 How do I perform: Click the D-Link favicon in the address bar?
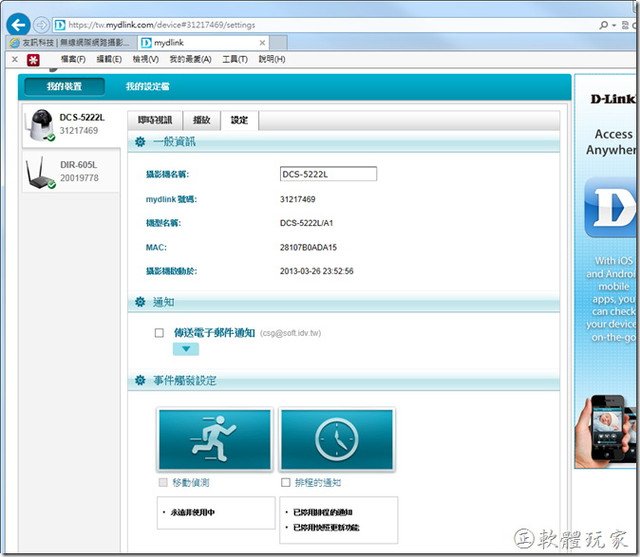(x=60, y=25)
